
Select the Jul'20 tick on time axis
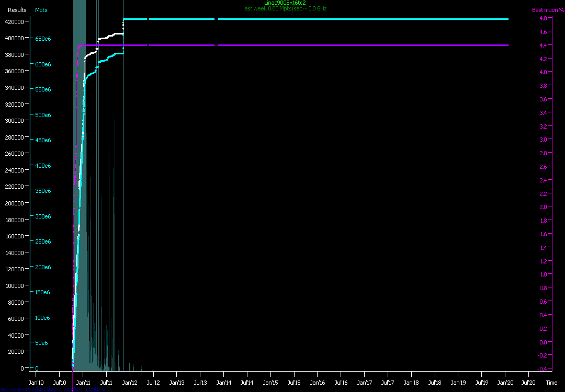[x=528, y=383]
